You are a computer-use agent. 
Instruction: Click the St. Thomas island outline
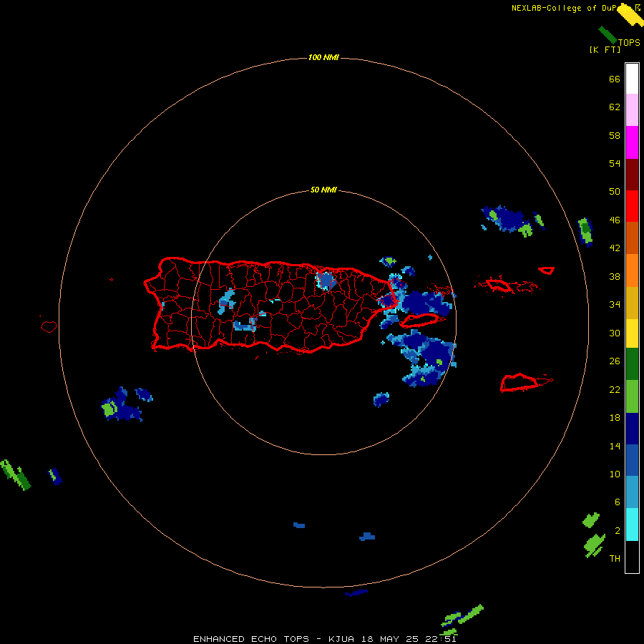(499, 285)
